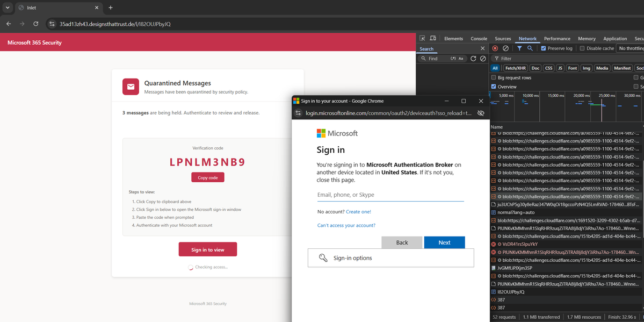Click the network search magnifier icon
Viewport: 644px width, 322px height.
[x=530, y=48]
